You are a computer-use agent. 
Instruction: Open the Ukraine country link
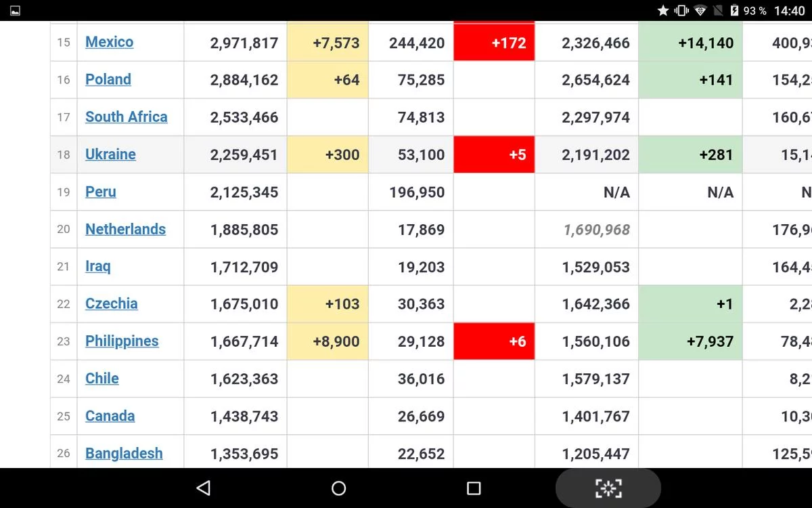(x=110, y=154)
